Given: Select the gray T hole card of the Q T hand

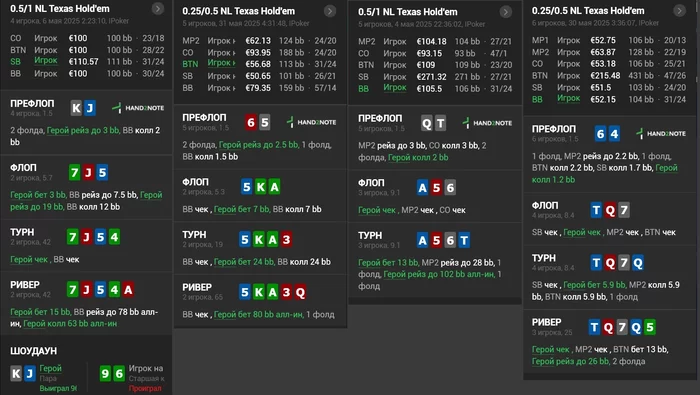Looking at the screenshot, I should [x=440, y=123].
